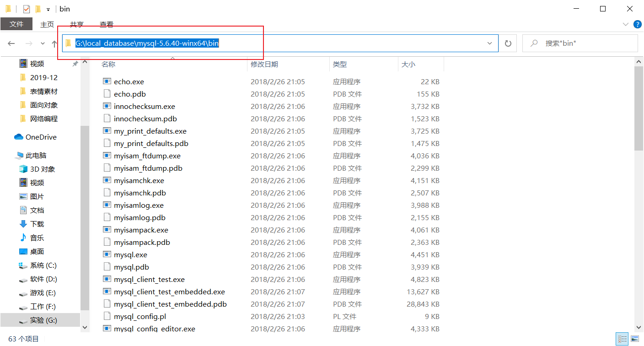644x346 pixels.
Task: Click the myisampack.exe file icon
Action: point(107,230)
